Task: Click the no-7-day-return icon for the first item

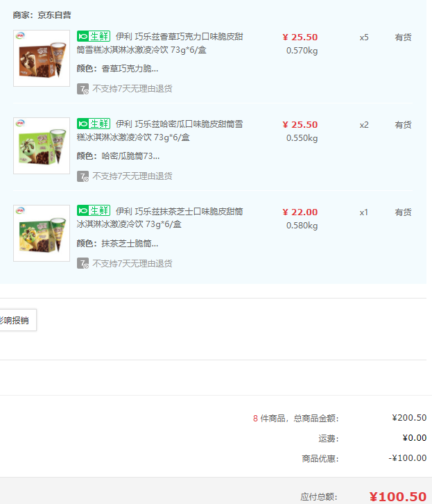Action: coord(83,89)
